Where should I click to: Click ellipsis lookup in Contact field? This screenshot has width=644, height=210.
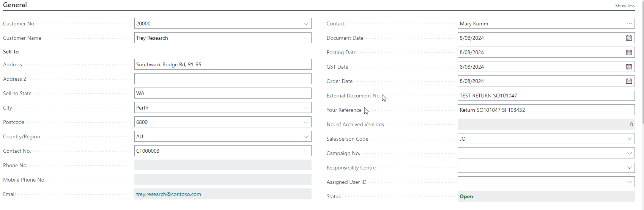pyautogui.click(x=630, y=24)
